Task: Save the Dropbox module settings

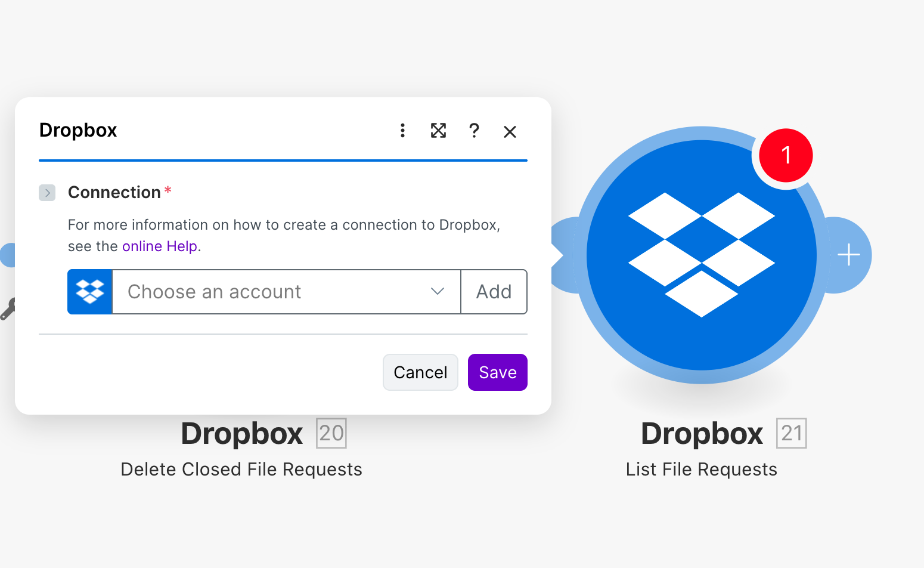Action: pyautogui.click(x=498, y=372)
